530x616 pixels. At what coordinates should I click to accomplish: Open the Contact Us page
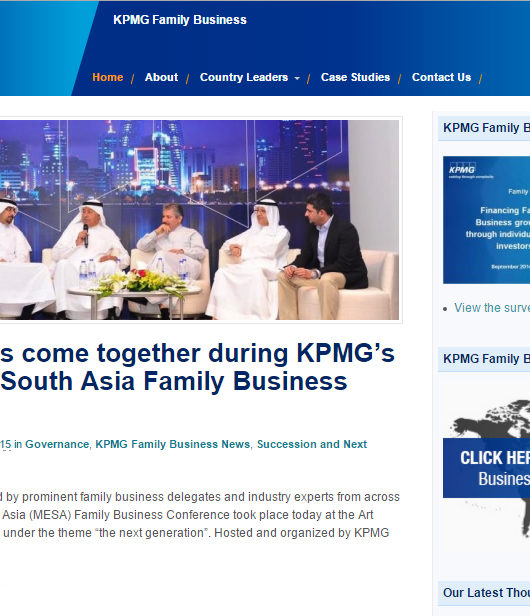point(441,77)
